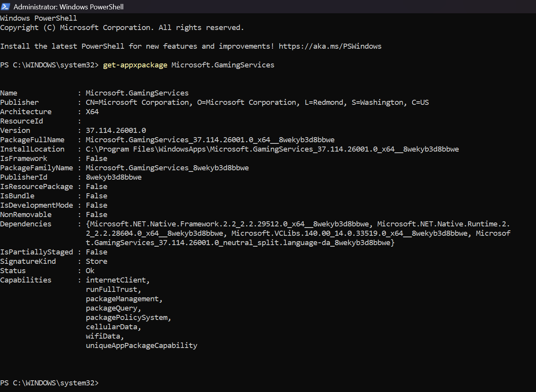This screenshot has height=392, width=536.
Task: Click the IsBundle value 'False'
Action: (x=97, y=196)
